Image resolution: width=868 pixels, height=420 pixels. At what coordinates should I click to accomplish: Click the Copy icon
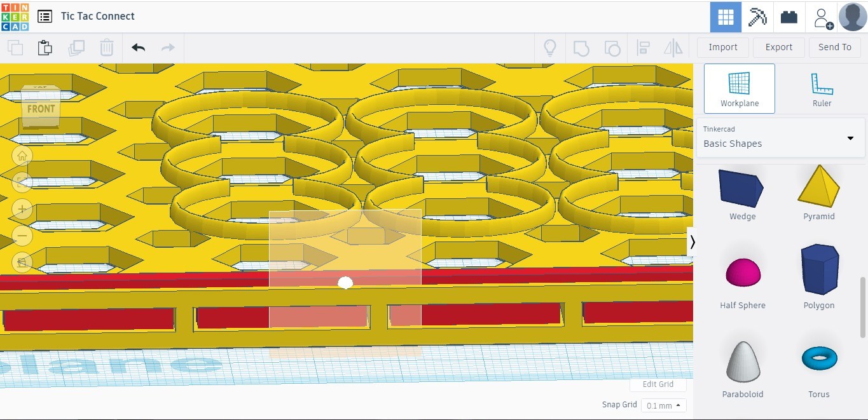click(x=15, y=48)
